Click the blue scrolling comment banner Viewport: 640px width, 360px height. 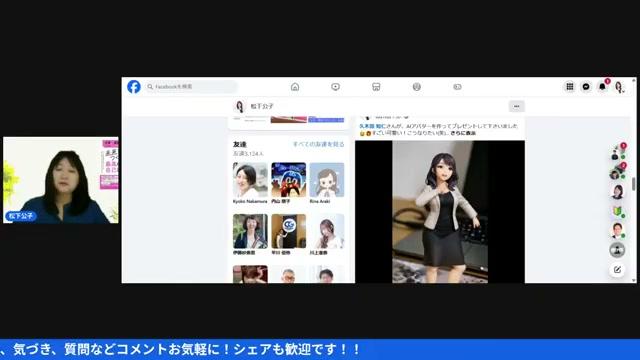click(320, 349)
